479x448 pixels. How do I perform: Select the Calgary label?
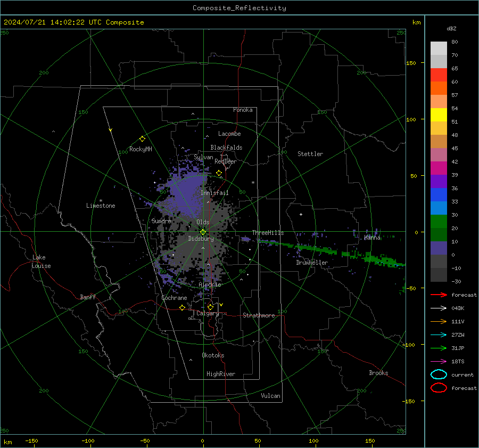[x=208, y=313]
